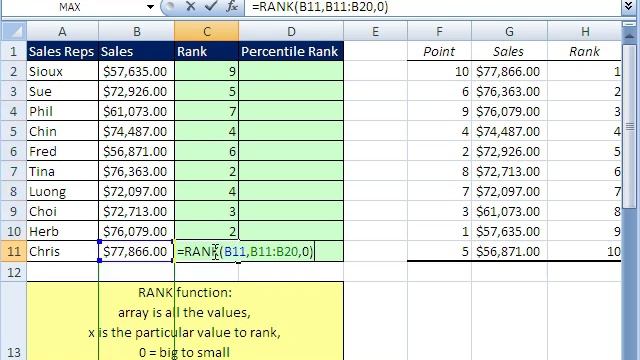
Task: Select all cells with the corner button
Action: (14, 31)
